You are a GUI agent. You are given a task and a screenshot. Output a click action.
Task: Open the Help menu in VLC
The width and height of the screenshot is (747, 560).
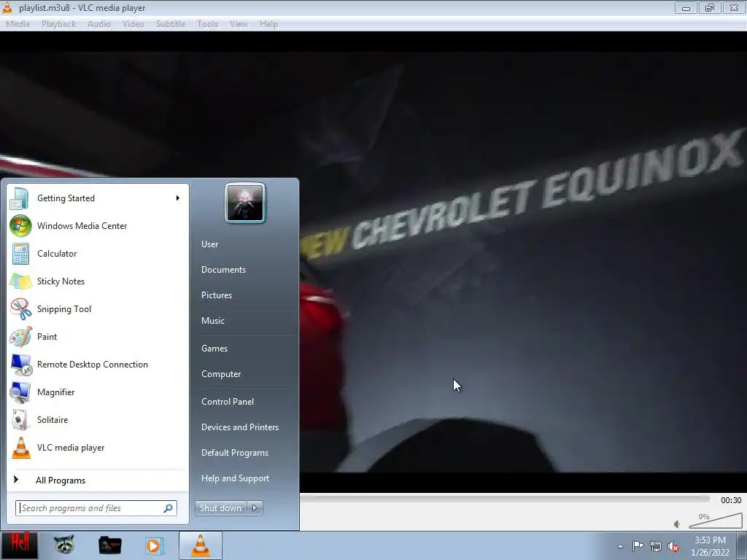[x=268, y=24]
